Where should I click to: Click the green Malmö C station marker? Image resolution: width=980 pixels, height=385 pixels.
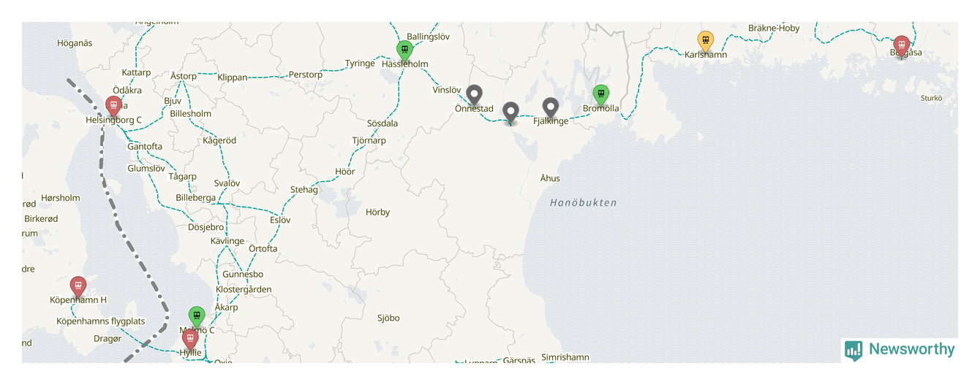pyautogui.click(x=197, y=317)
